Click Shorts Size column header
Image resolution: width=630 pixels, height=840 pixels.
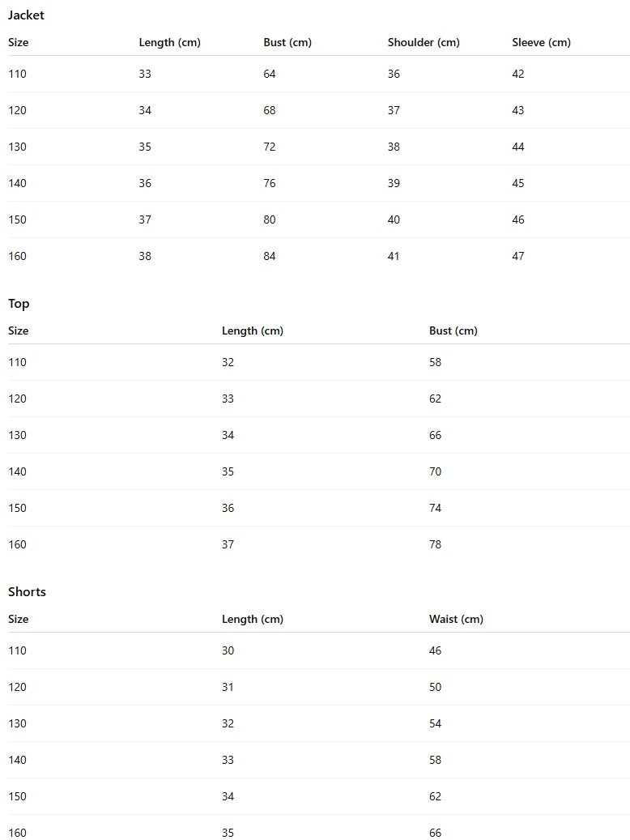[x=18, y=620]
